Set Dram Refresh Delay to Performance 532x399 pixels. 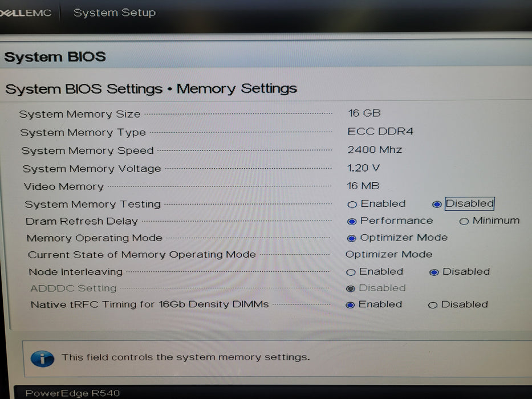[x=390, y=221]
